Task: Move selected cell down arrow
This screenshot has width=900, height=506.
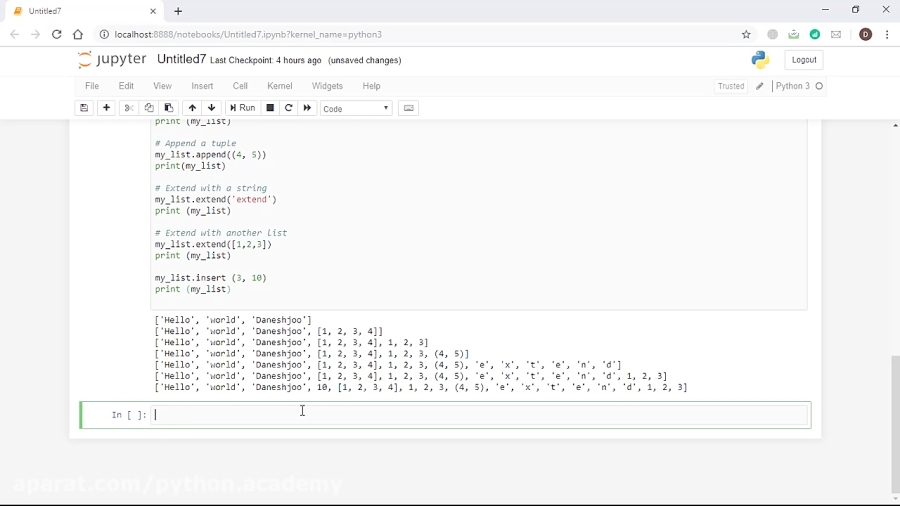Action: [x=212, y=108]
